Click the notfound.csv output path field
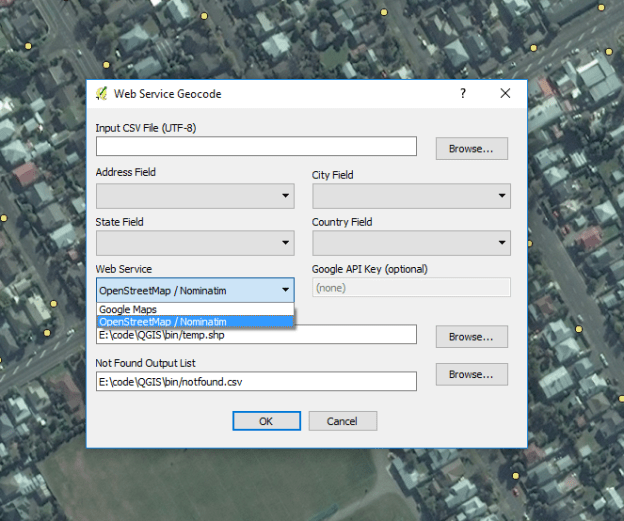 [x=256, y=382]
